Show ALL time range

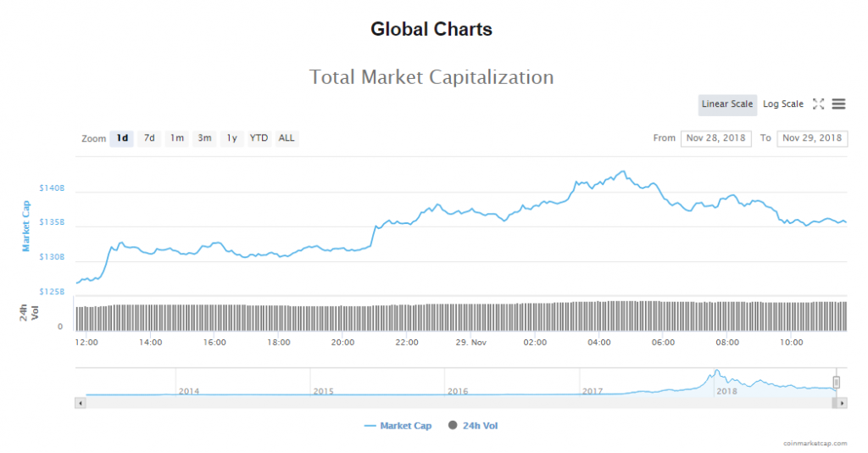click(x=287, y=138)
